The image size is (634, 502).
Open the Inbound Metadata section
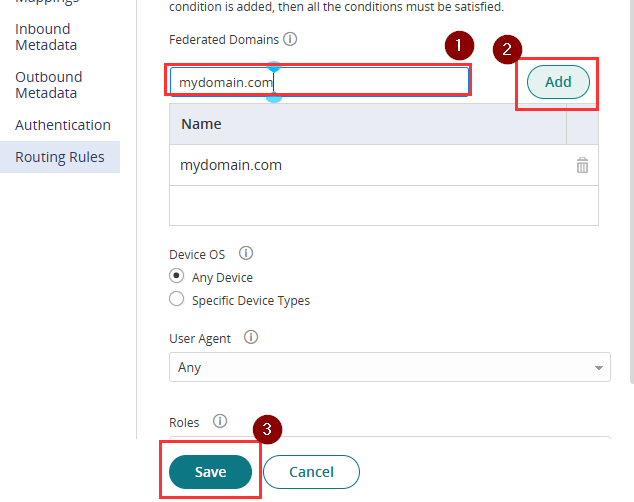46,37
